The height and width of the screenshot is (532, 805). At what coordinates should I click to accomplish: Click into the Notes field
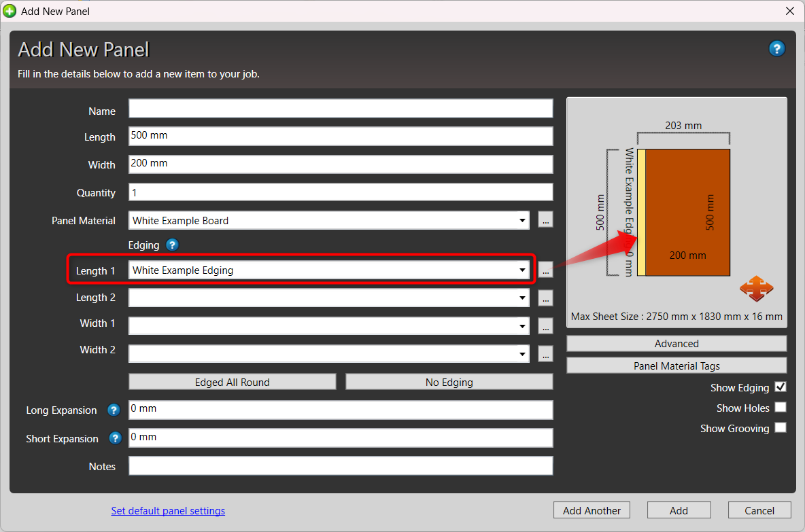click(341, 466)
